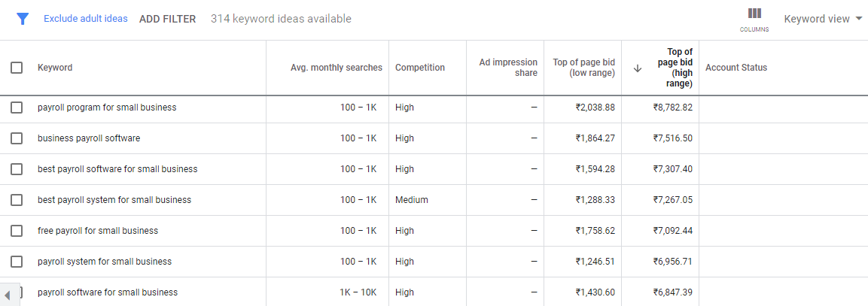The width and height of the screenshot is (868, 306).
Task: Select best payroll system for small business checkbox
Action: 17,200
